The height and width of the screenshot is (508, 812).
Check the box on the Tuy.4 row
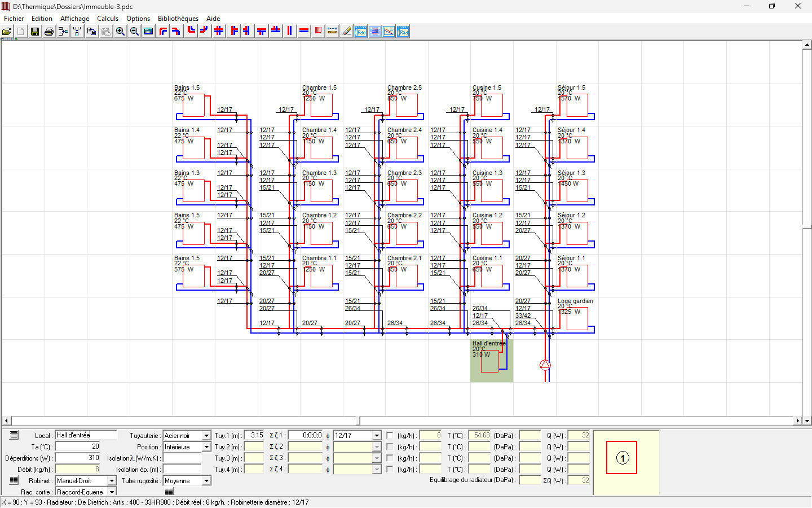pyautogui.click(x=390, y=469)
